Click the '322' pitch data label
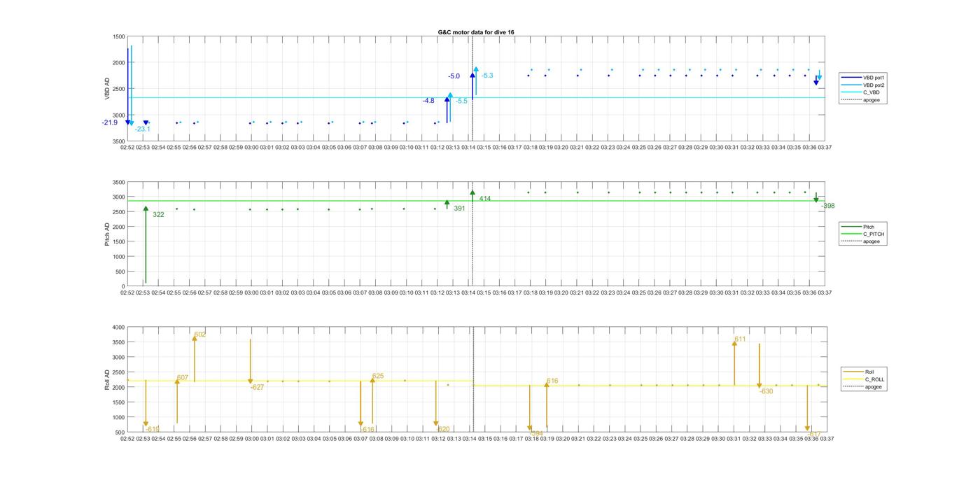This screenshot has height=485, width=980. 158,215
